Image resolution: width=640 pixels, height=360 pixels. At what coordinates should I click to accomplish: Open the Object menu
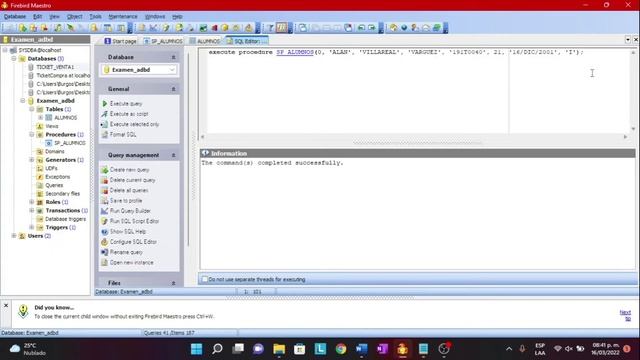[x=74, y=16]
